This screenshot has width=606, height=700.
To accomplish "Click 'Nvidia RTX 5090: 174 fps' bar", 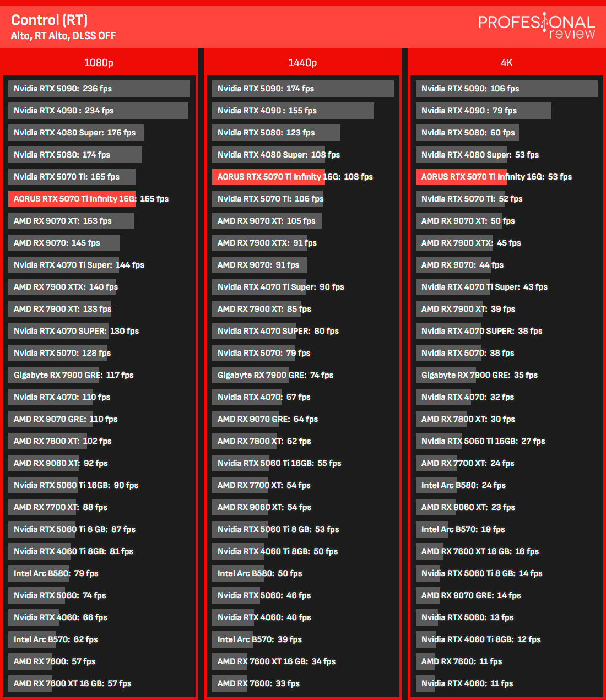I will pos(303,89).
